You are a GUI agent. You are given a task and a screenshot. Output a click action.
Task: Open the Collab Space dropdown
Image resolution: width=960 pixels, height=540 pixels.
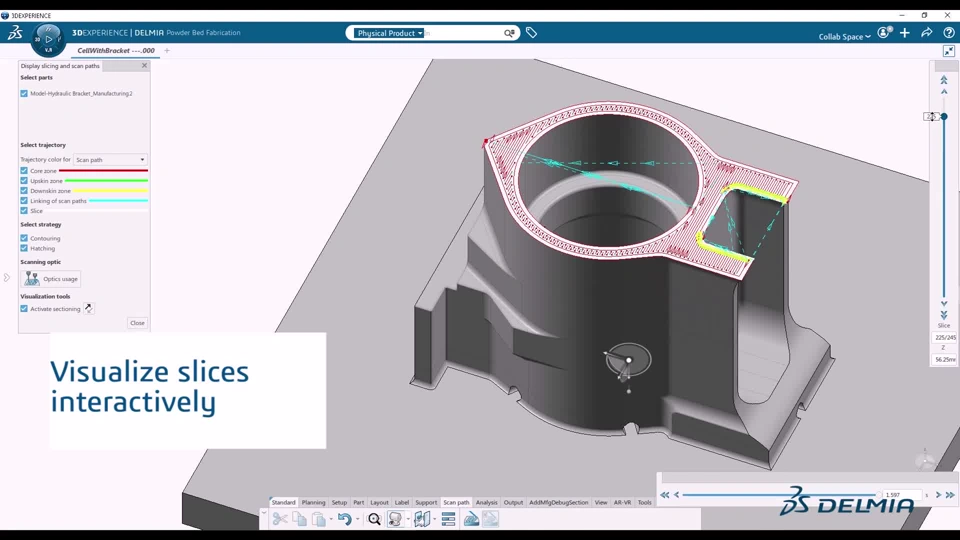tap(844, 37)
